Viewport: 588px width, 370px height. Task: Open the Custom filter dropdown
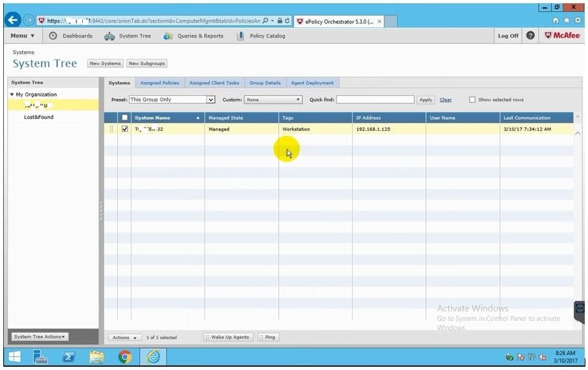273,100
